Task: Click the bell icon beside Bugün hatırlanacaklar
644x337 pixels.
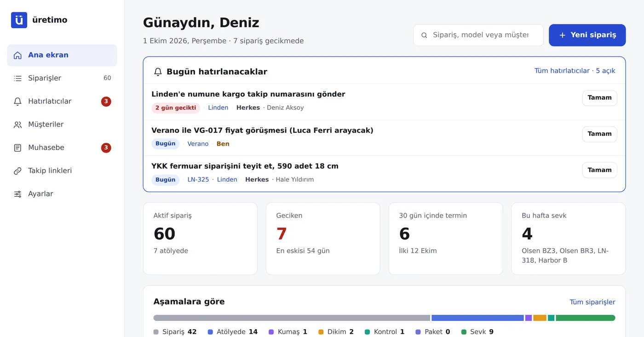Action: pyautogui.click(x=158, y=72)
